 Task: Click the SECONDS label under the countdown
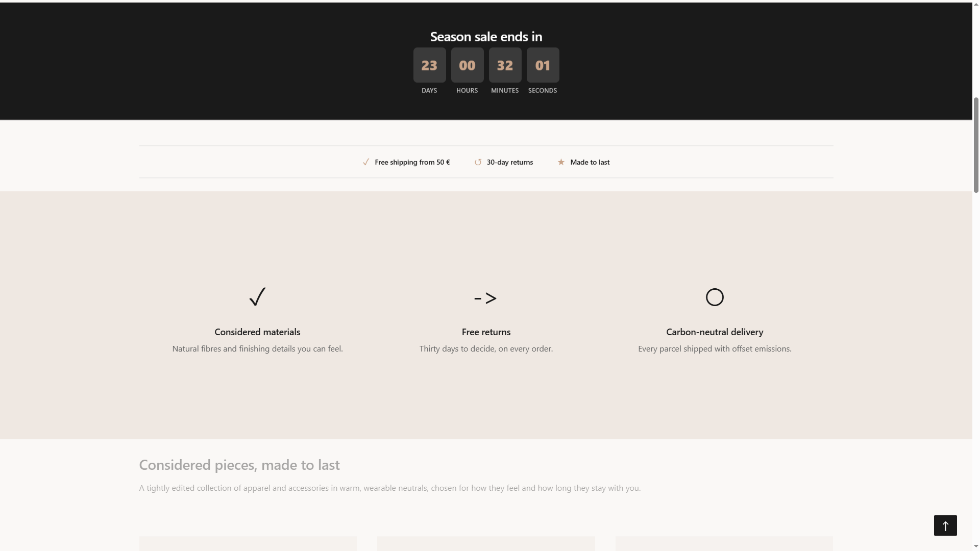[543, 90]
